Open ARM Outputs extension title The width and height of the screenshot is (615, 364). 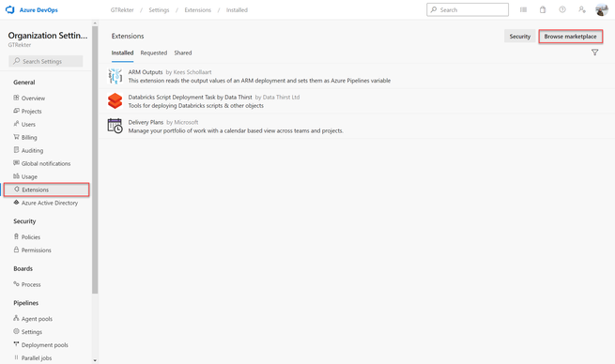(x=146, y=72)
